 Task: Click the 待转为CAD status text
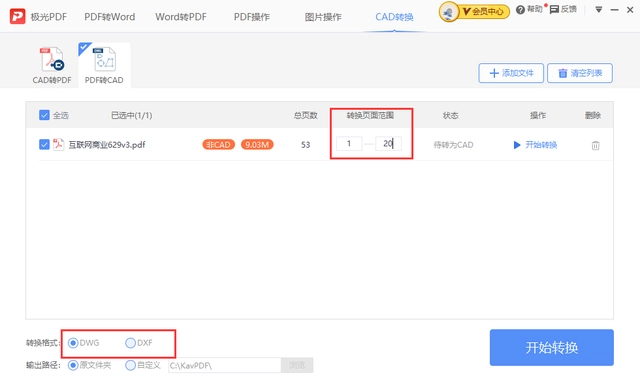coord(453,145)
